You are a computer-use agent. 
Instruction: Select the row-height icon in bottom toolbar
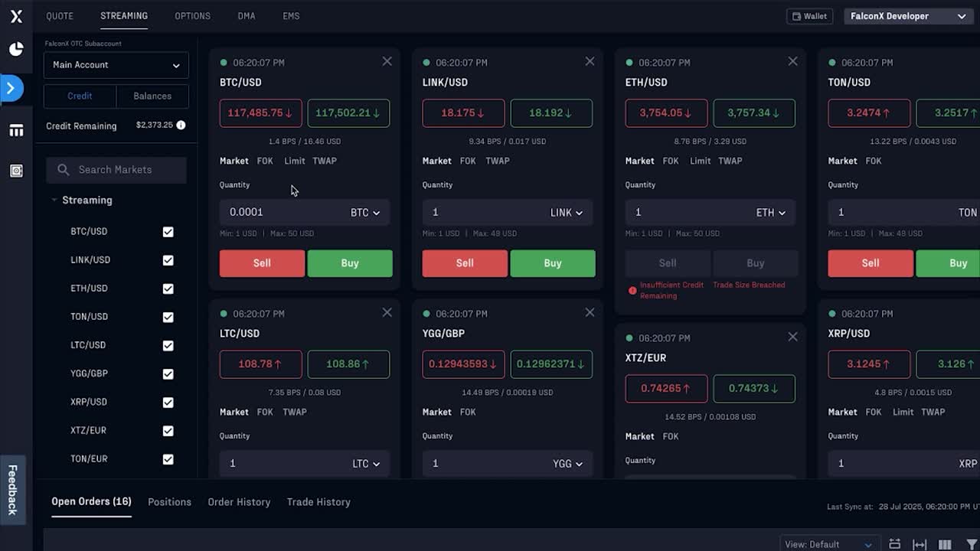click(x=894, y=543)
